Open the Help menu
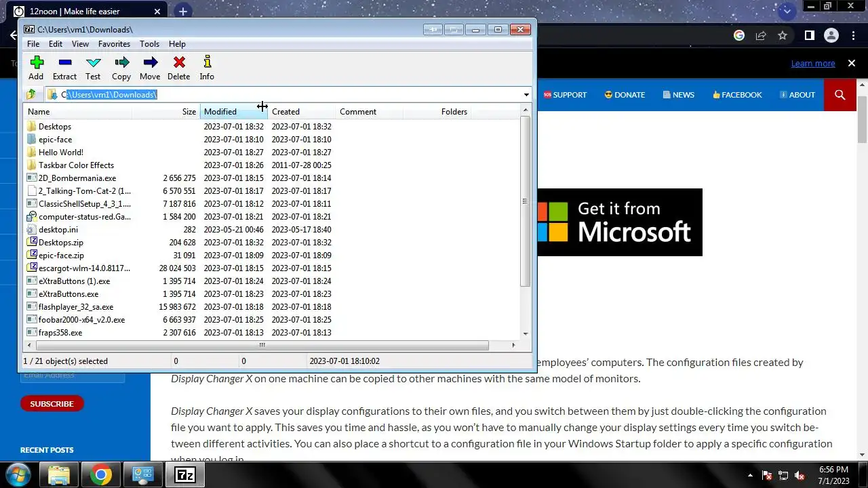The width and height of the screenshot is (868, 488). tap(177, 44)
